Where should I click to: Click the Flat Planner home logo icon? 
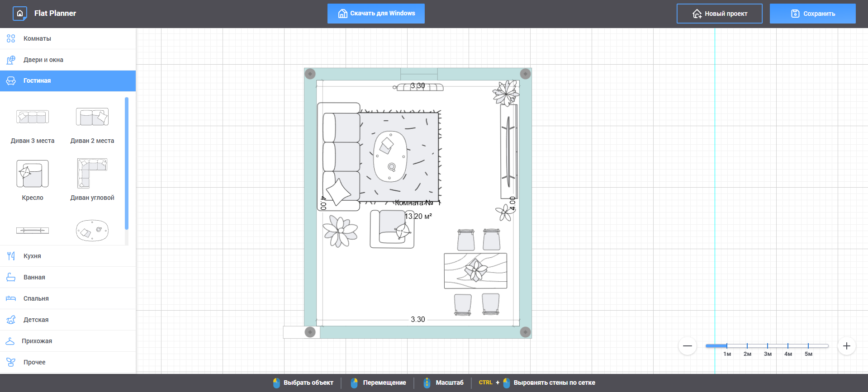(x=19, y=14)
